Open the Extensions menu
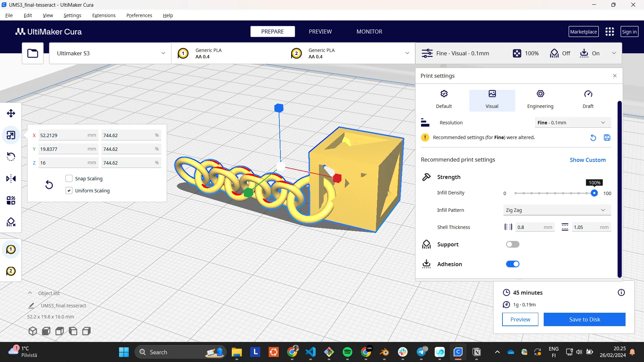This screenshot has width=644, height=362. 104,15
